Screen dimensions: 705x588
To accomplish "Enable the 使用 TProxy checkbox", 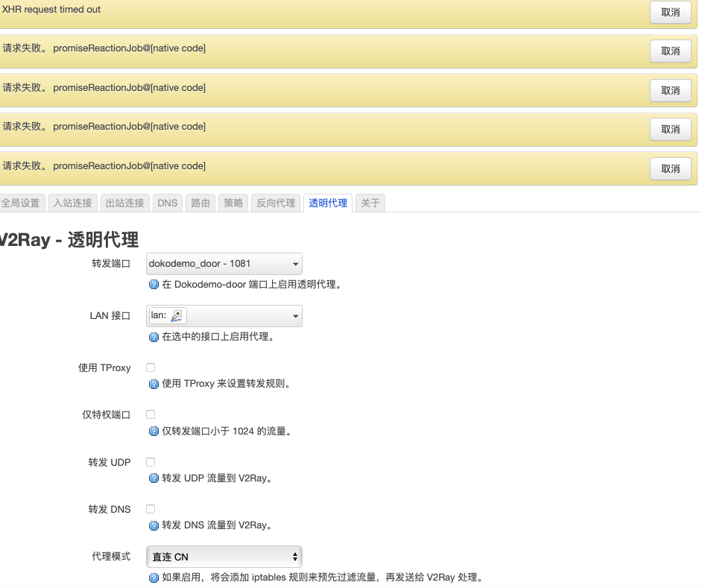I will click(151, 367).
